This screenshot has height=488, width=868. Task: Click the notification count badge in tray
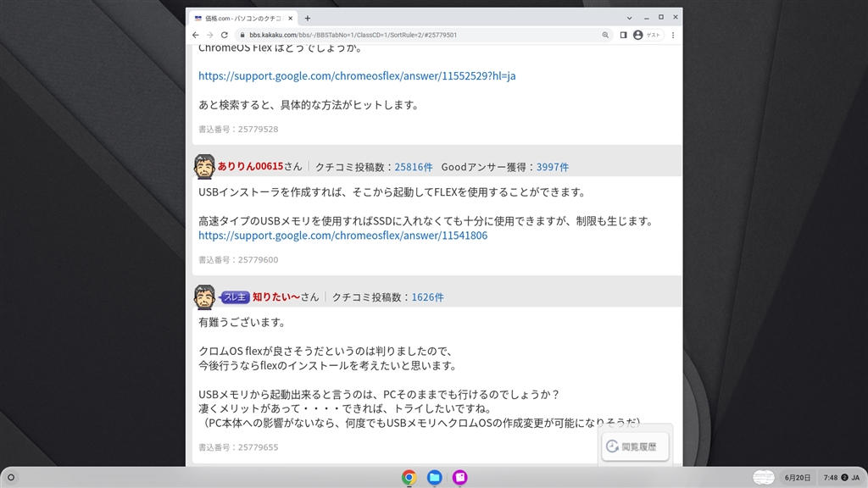point(845,478)
